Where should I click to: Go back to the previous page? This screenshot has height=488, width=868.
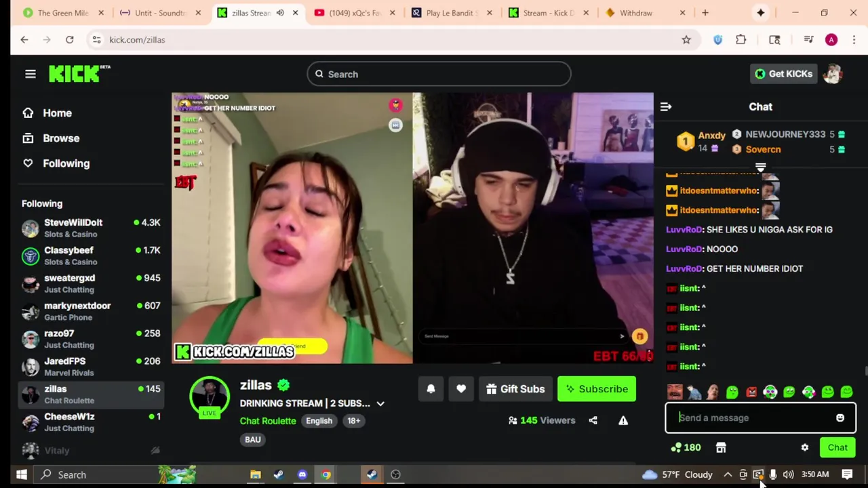[24, 40]
